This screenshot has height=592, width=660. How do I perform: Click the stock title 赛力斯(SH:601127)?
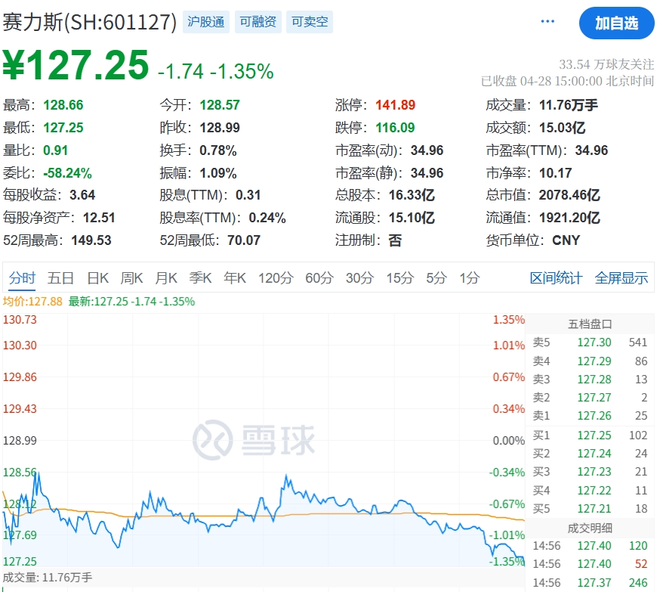[89, 22]
